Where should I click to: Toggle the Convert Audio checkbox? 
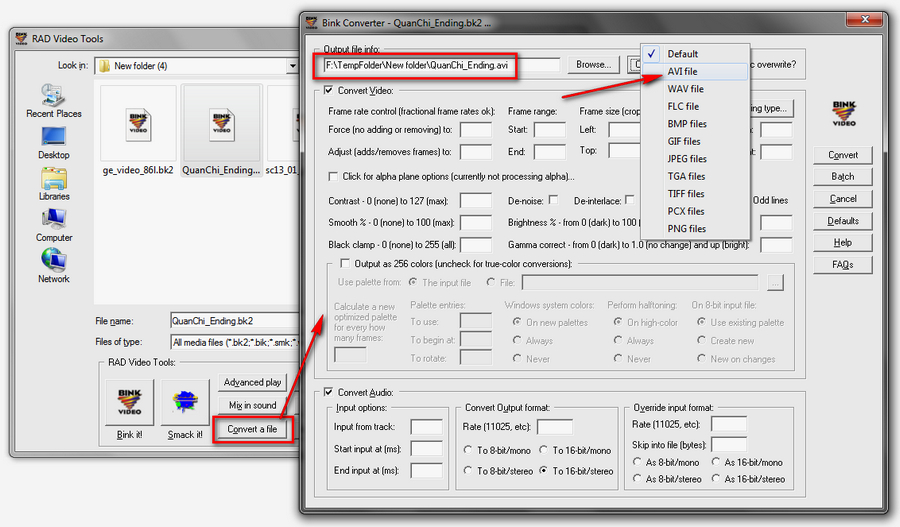tap(328, 392)
